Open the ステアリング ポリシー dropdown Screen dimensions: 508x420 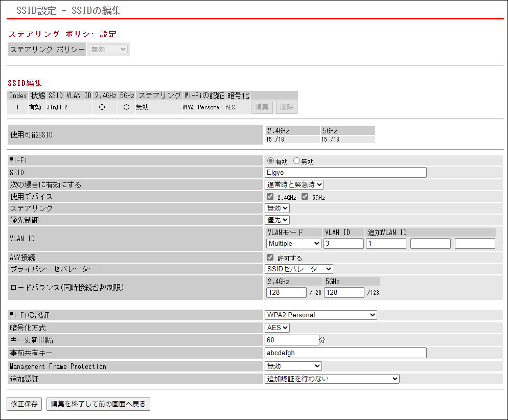click(x=108, y=49)
